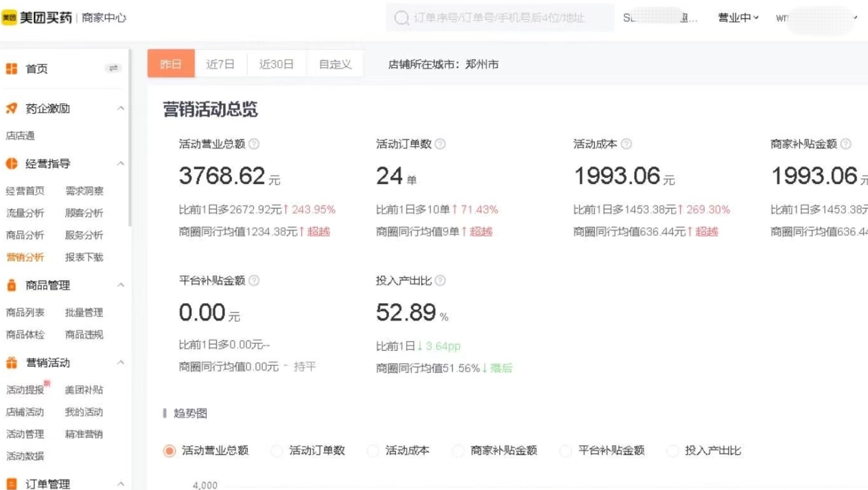Switch to the 近7日 tab
This screenshot has height=490, width=868.
click(220, 64)
